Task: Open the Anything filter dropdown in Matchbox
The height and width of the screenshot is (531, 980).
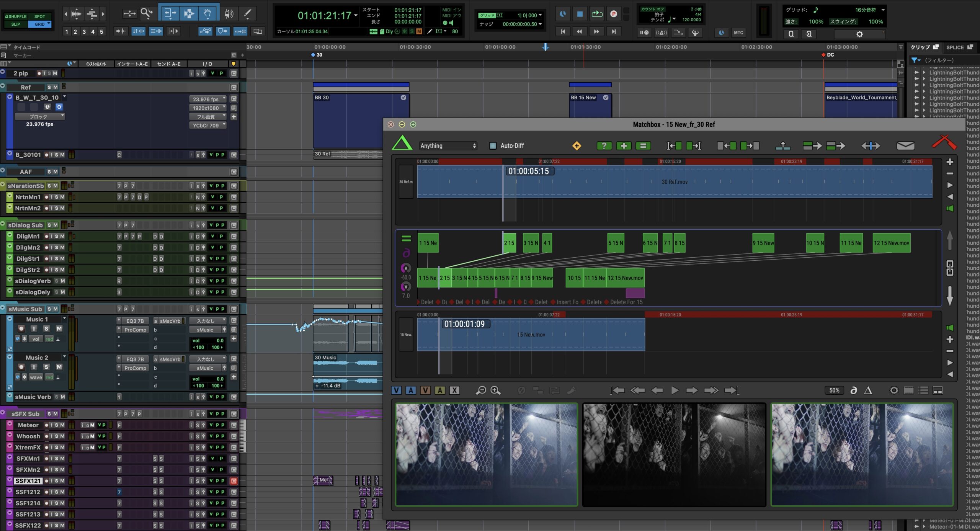Action: 448,146
